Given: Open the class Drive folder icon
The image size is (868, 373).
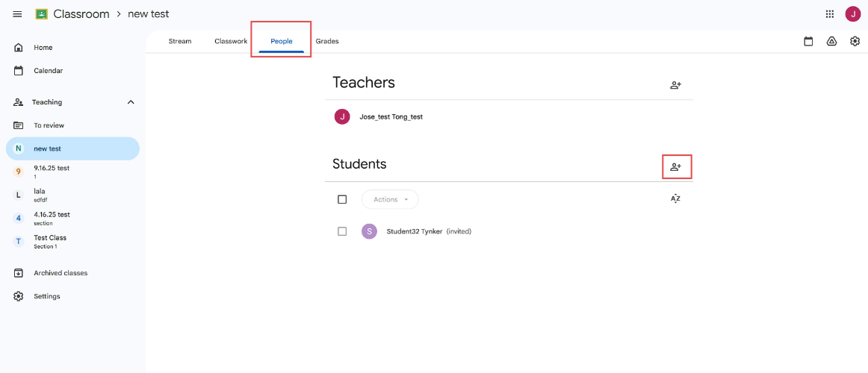Looking at the screenshot, I should pyautogui.click(x=831, y=42).
